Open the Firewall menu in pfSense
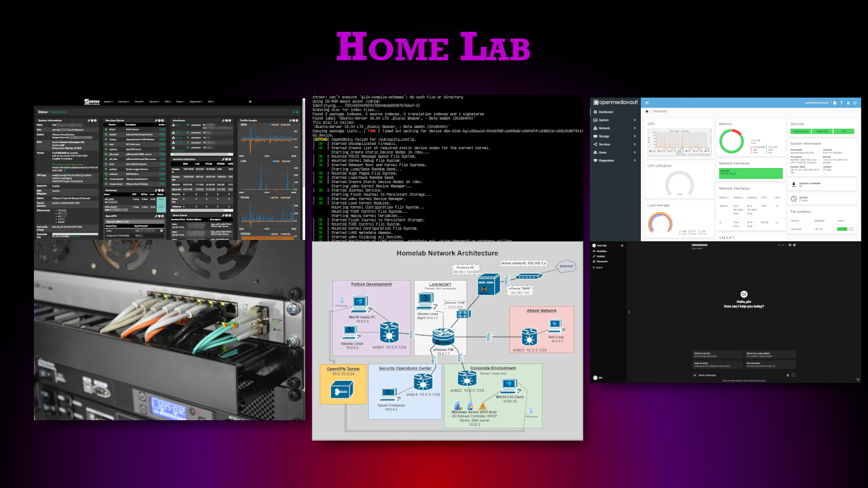 tap(140, 102)
